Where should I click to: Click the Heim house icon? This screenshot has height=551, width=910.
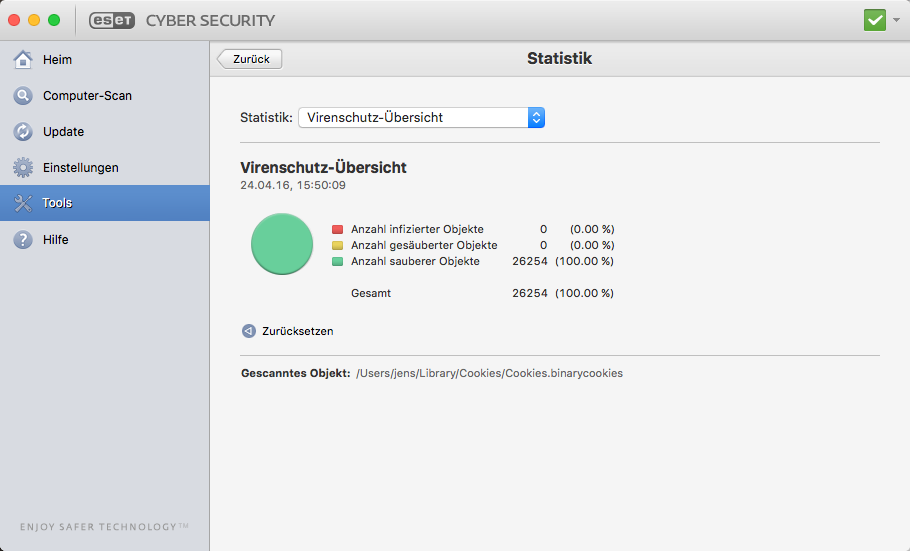23,59
